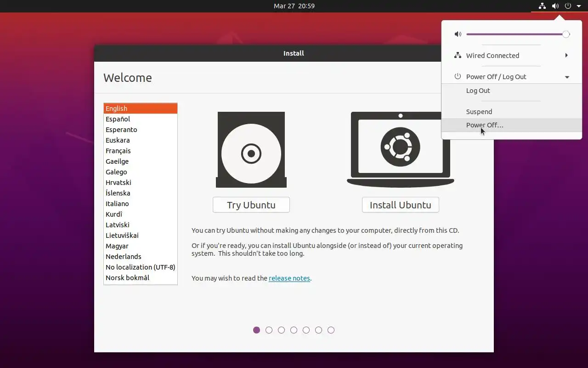Image resolution: width=588 pixels, height=368 pixels.
Task: Select Gaeilge in the language list
Action: tap(141, 161)
